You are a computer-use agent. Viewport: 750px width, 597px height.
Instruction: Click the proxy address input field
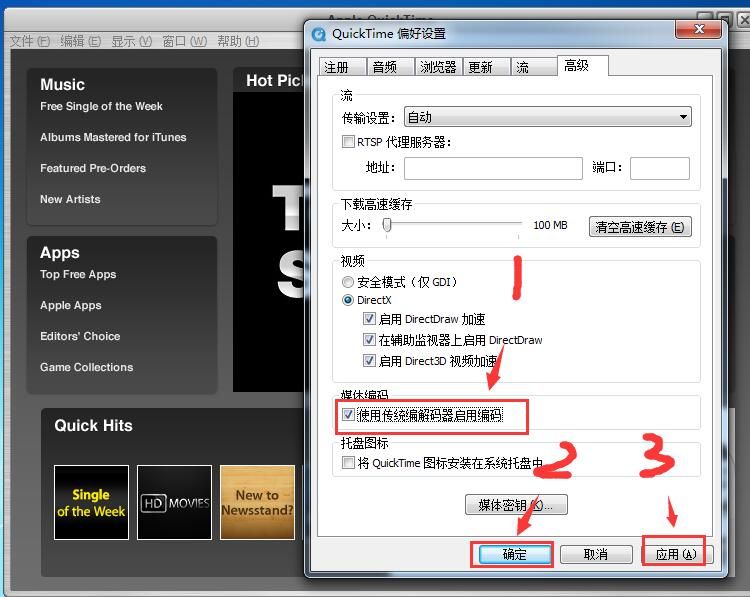492,168
